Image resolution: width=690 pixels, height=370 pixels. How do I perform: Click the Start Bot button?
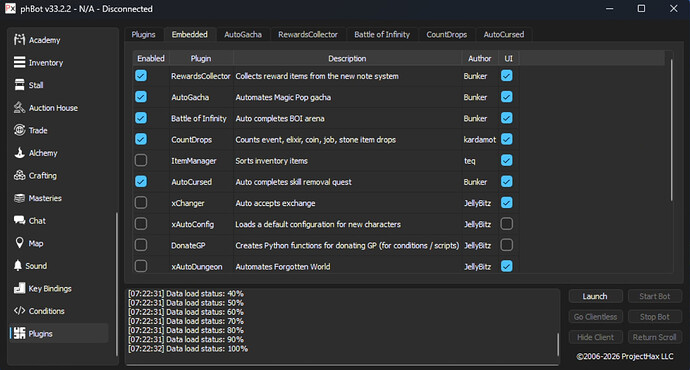click(x=654, y=296)
